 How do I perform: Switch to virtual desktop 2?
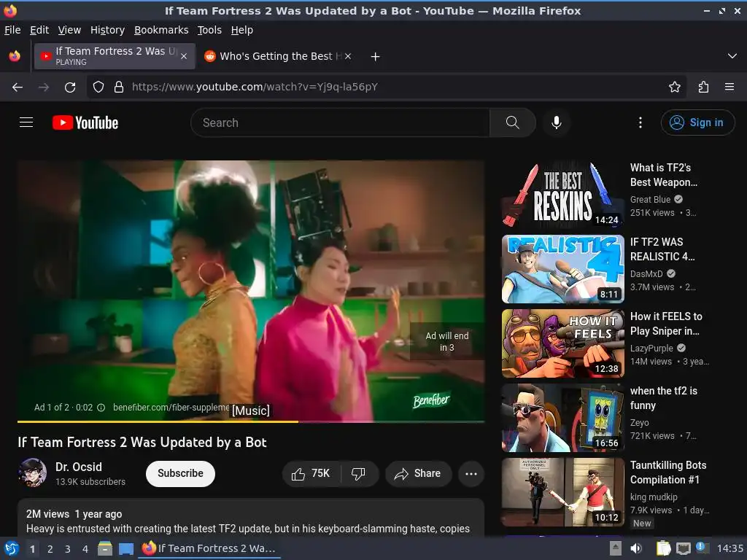[x=50, y=549]
